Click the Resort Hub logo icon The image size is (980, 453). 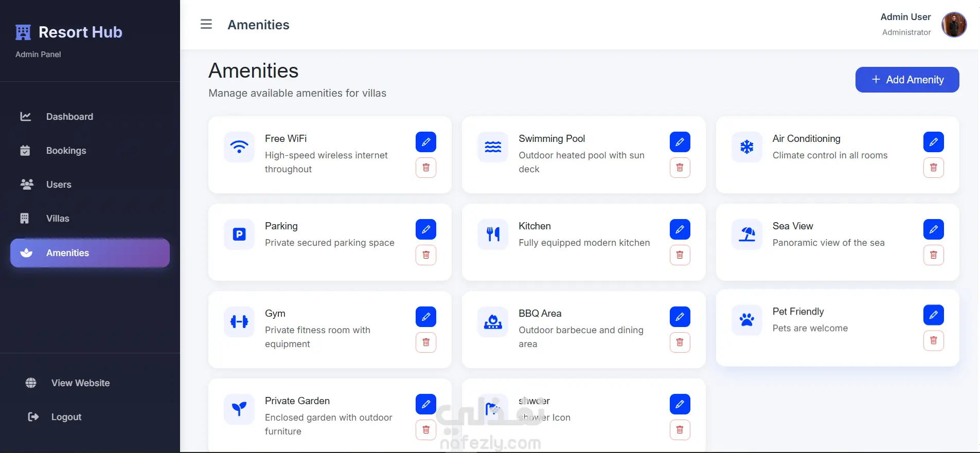tap(23, 32)
